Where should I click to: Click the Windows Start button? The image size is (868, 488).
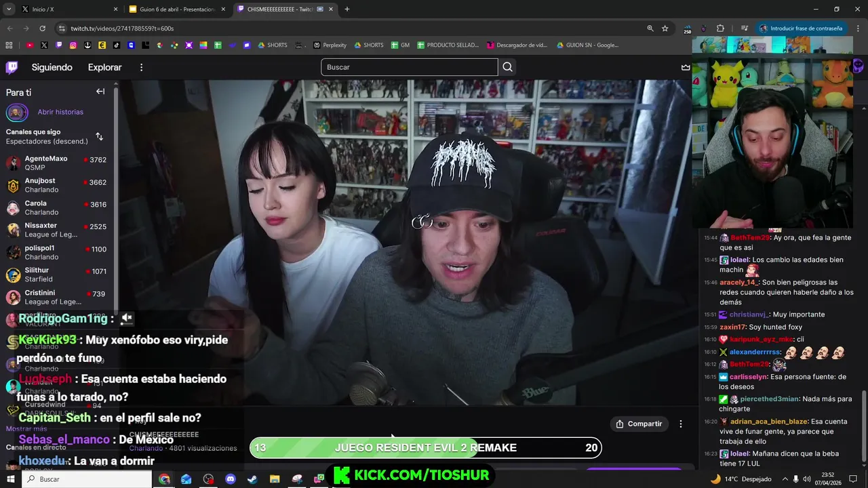10,479
